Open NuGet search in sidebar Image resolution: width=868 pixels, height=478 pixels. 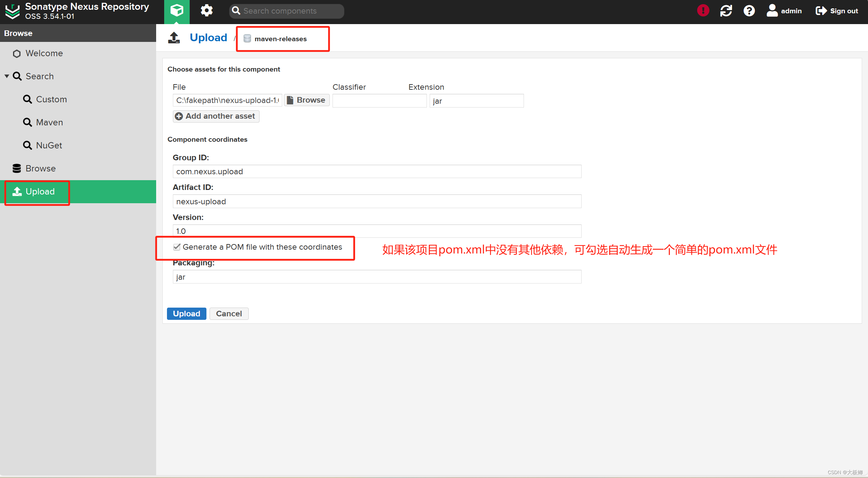tap(78, 145)
